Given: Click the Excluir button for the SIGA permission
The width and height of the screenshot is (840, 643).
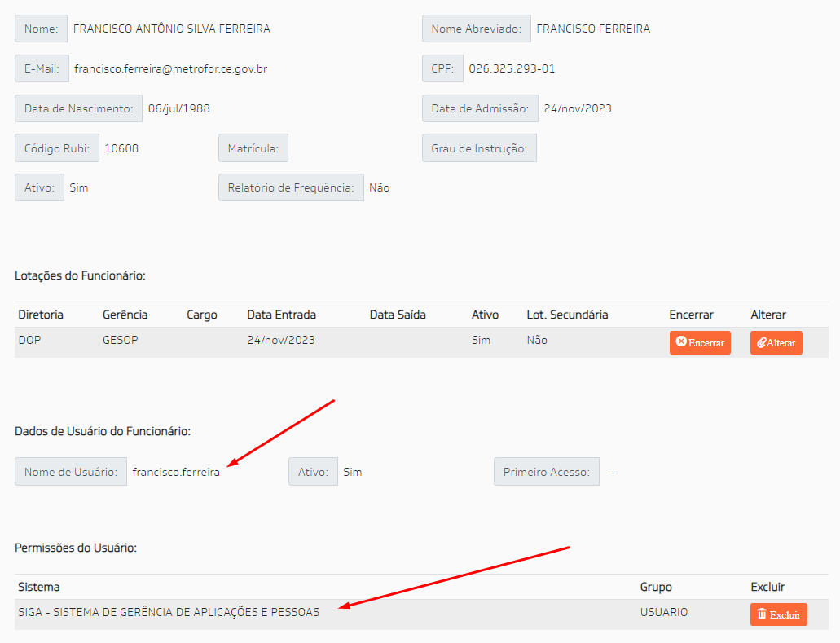Looking at the screenshot, I should (x=778, y=614).
